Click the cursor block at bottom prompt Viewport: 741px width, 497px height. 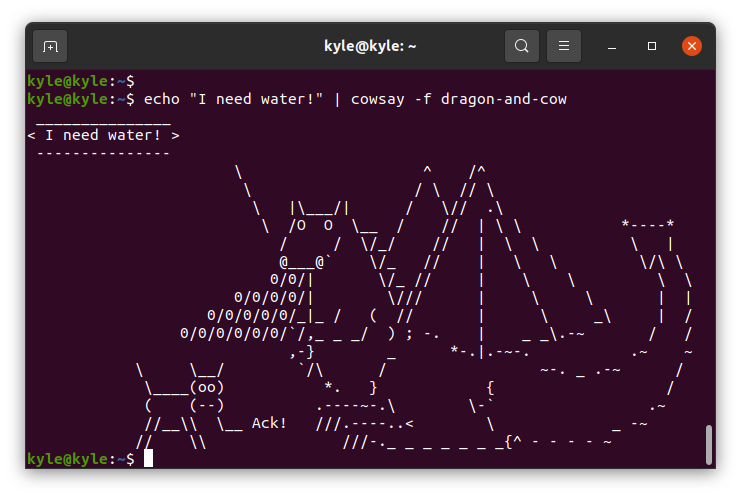coord(148,458)
